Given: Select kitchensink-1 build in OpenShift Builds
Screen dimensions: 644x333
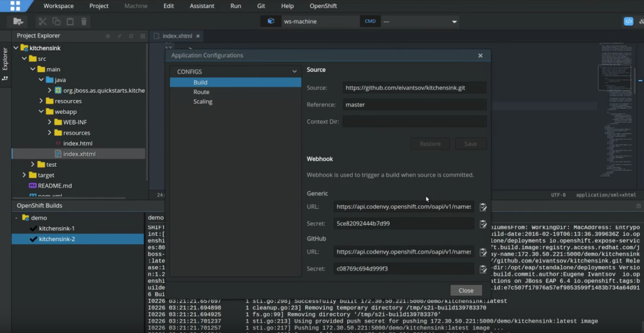Looking at the screenshot, I should 57,229.
